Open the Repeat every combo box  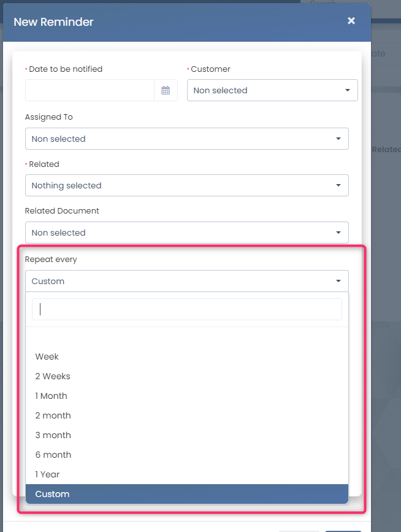186,280
